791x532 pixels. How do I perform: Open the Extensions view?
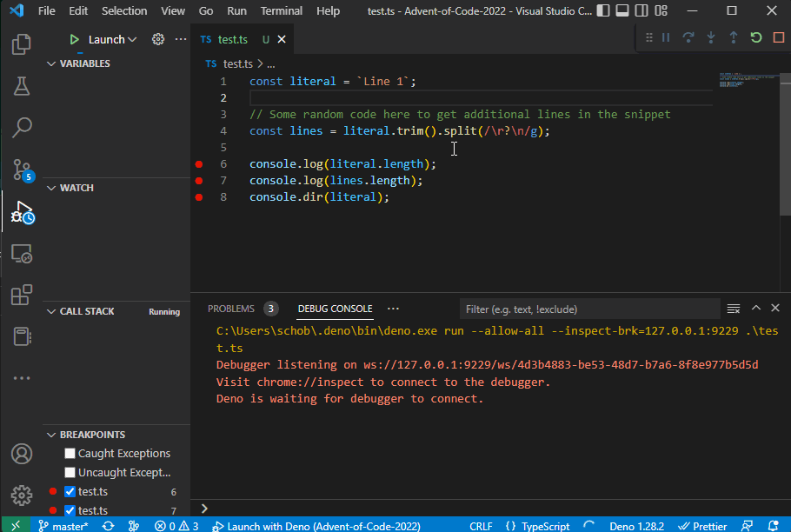[21, 295]
